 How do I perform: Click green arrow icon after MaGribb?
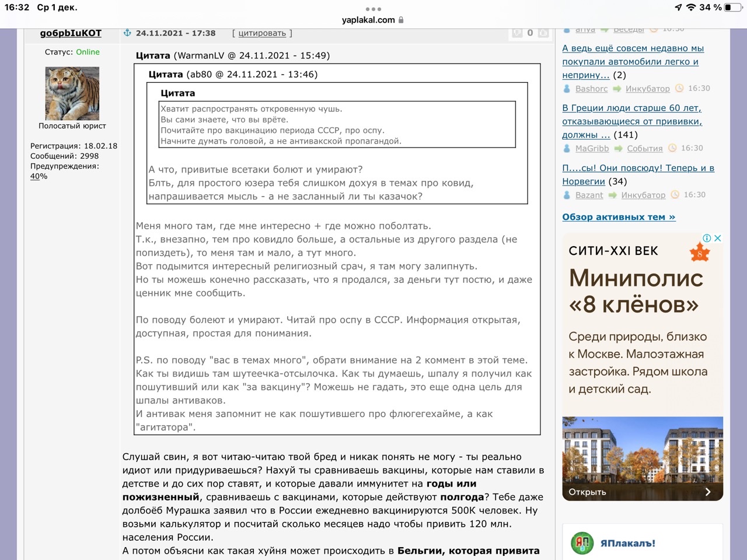pos(618,148)
